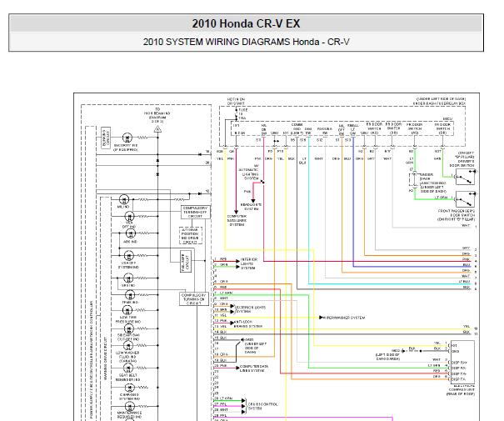504x421 pixels.
Task: Click the Charging System IND lamp symbol
Action: click(129, 388)
